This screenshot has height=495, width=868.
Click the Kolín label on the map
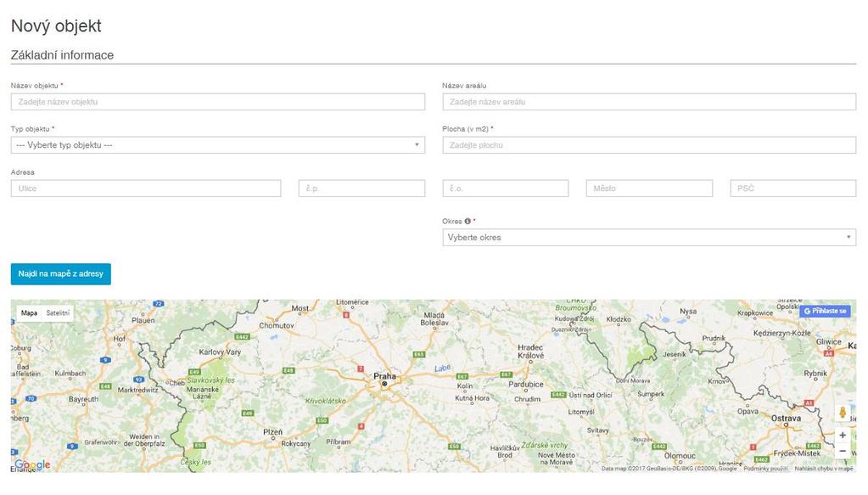[x=465, y=386]
